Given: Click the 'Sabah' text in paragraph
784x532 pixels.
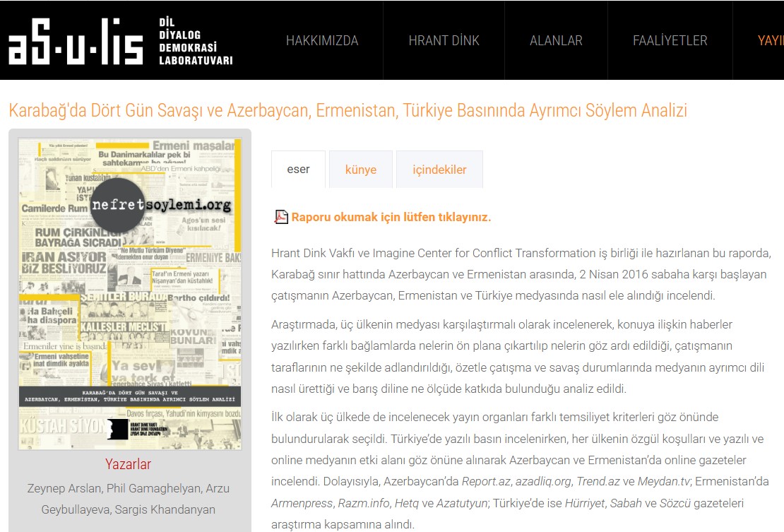Looking at the screenshot, I should tap(626, 503).
